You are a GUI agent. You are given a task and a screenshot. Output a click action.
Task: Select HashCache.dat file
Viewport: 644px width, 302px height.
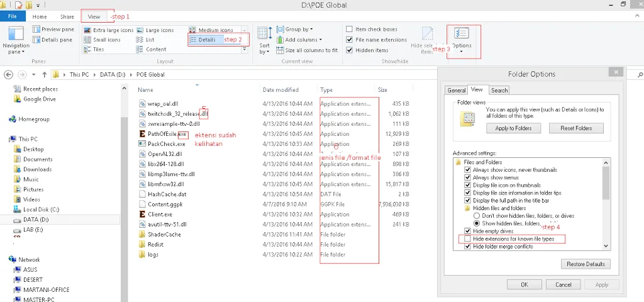(164, 194)
